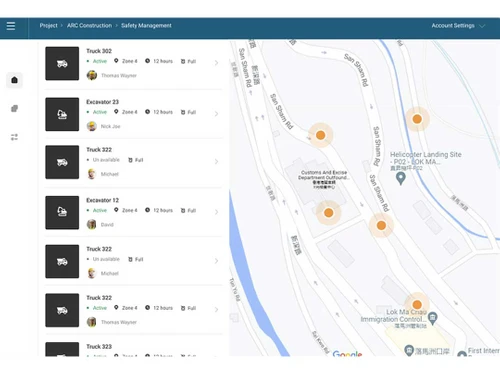
Task: Click 12 hours label on Truck 302
Action: point(163,61)
